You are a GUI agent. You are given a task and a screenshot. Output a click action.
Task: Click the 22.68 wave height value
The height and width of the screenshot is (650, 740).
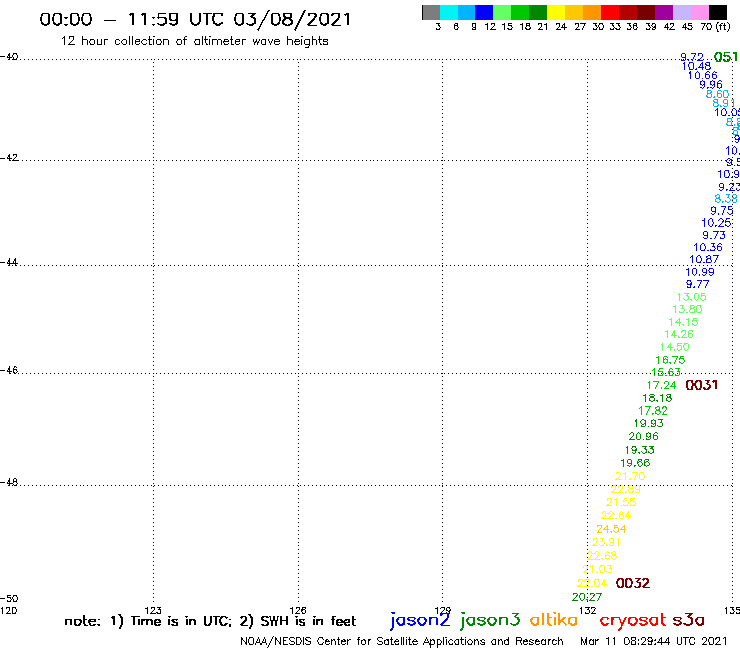pos(602,556)
